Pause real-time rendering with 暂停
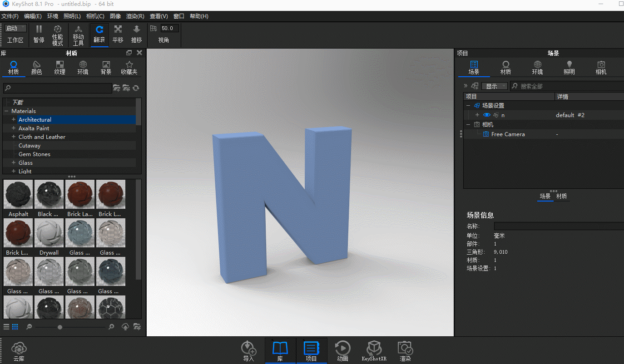624x364 pixels. click(38, 34)
